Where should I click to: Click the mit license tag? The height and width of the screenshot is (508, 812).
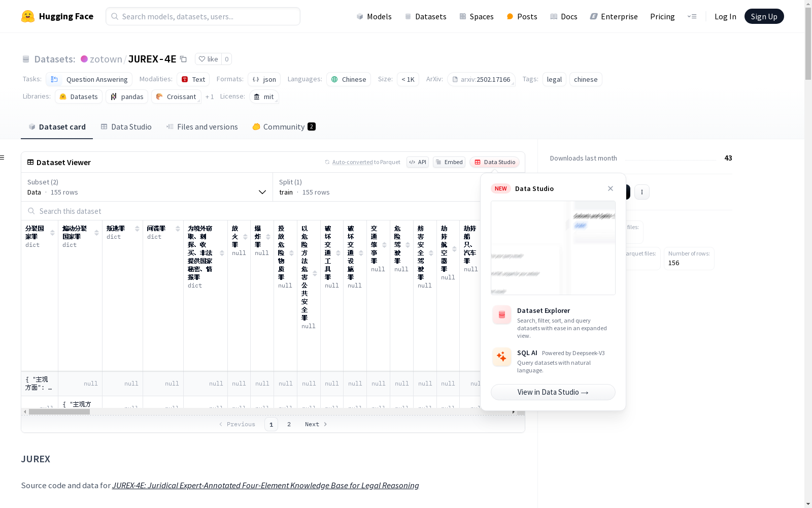[264, 97]
